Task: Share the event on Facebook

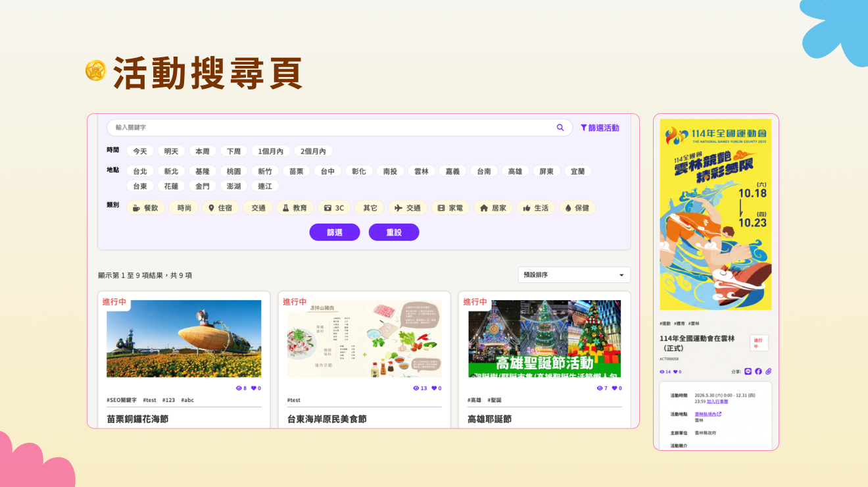Action: pos(758,371)
